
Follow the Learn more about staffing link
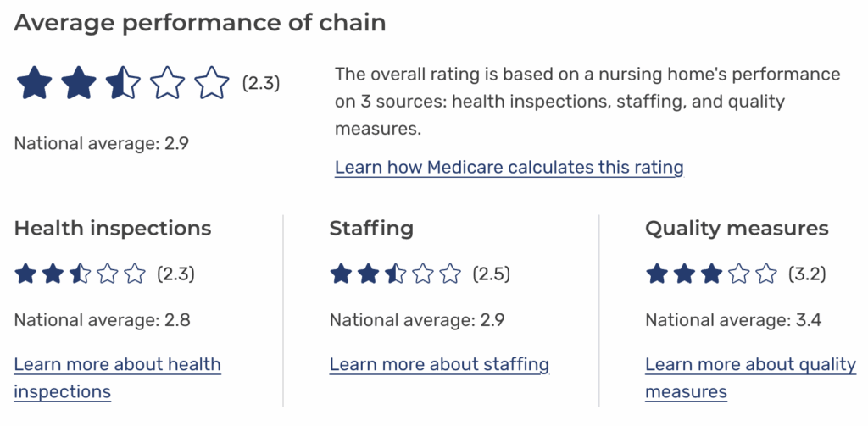tap(439, 365)
